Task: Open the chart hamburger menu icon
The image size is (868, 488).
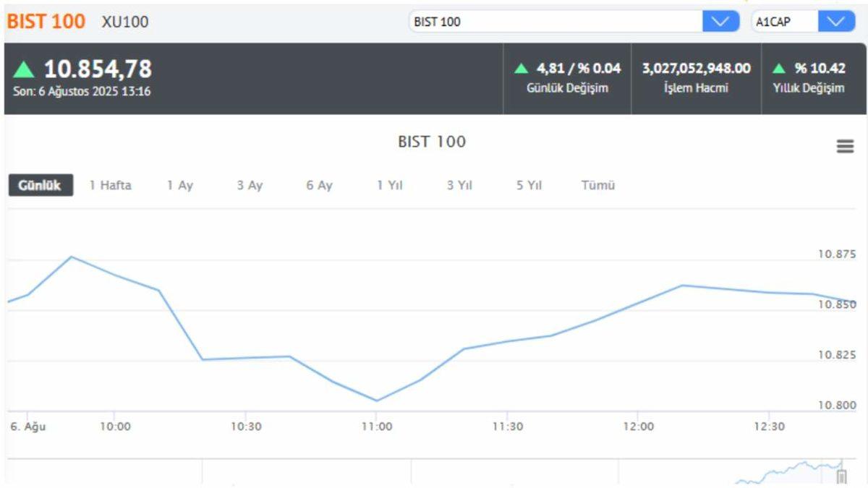Action: [845, 147]
